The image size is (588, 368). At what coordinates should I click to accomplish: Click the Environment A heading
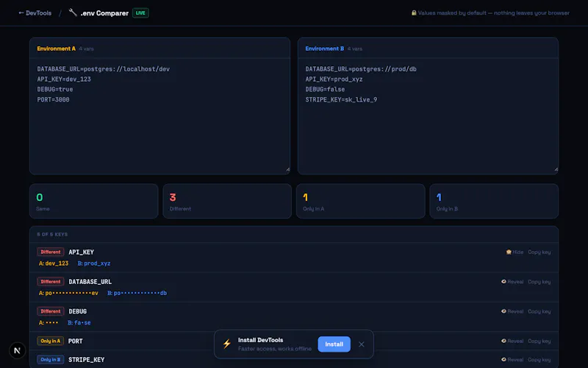click(x=57, y=49)
